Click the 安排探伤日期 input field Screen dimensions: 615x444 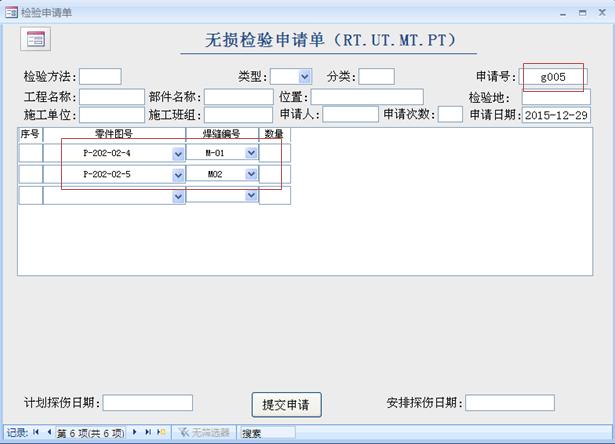(509, 403)
